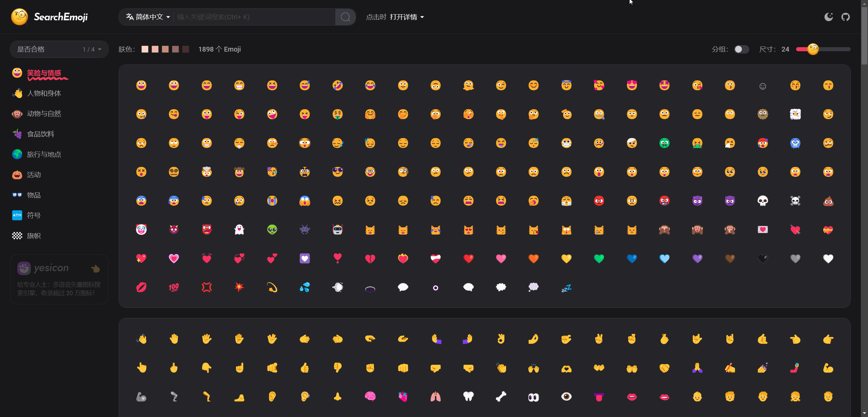The width and height of the screenshot is (868, 417).
Task: Open the SearchEmoji GitHub repository
Action: pos(846,17)
